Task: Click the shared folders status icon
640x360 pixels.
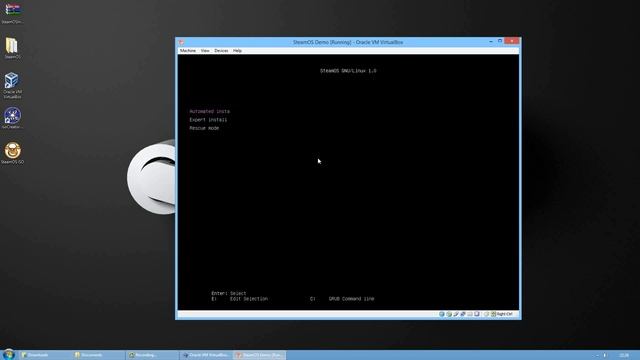Action: (x=469, y=314)
